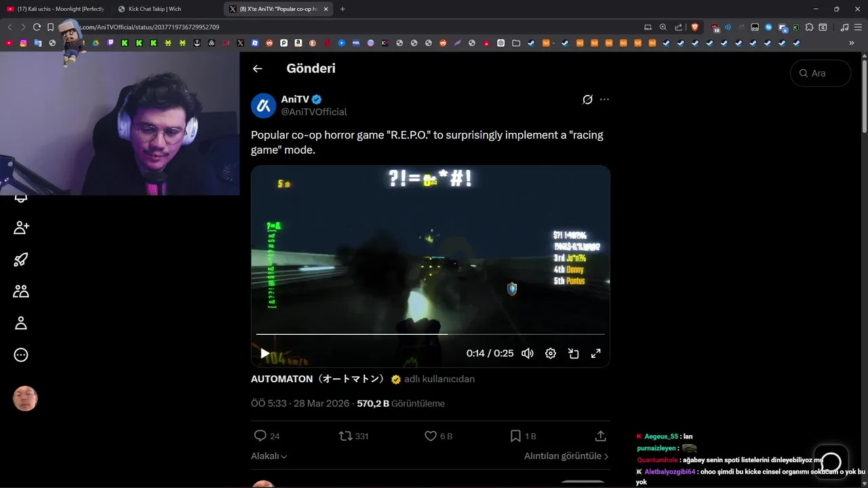Viewport: 868px width, 488px height.
Task: Open the Twitch bookmark
Action: click(x=111, y=43)
